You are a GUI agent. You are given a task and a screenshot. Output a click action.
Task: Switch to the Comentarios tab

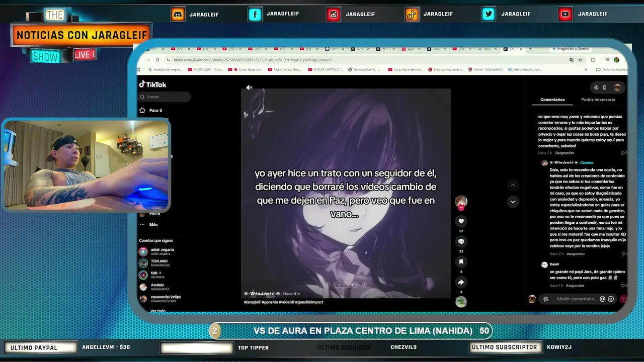552,100
